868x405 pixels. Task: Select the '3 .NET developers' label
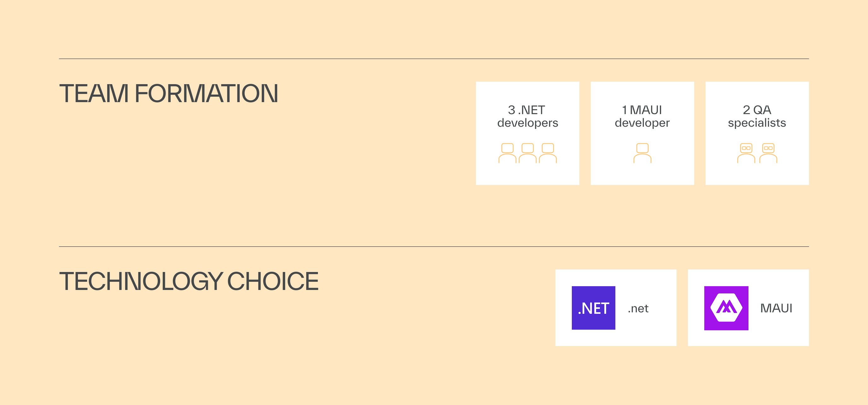click(x=528, y=116)
